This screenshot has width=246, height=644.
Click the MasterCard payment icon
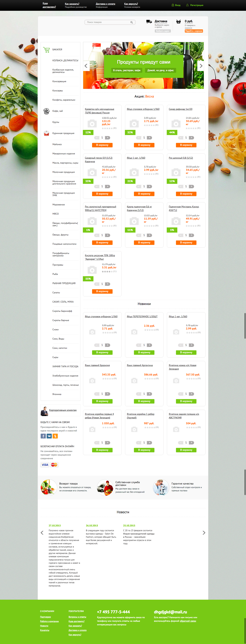[54, 465]
